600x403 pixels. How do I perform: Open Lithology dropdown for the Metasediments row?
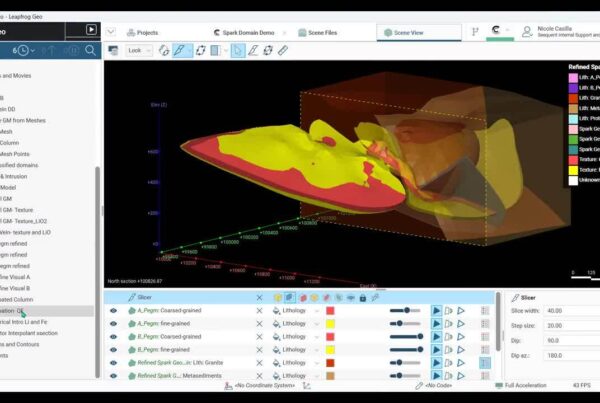point(296,376)
